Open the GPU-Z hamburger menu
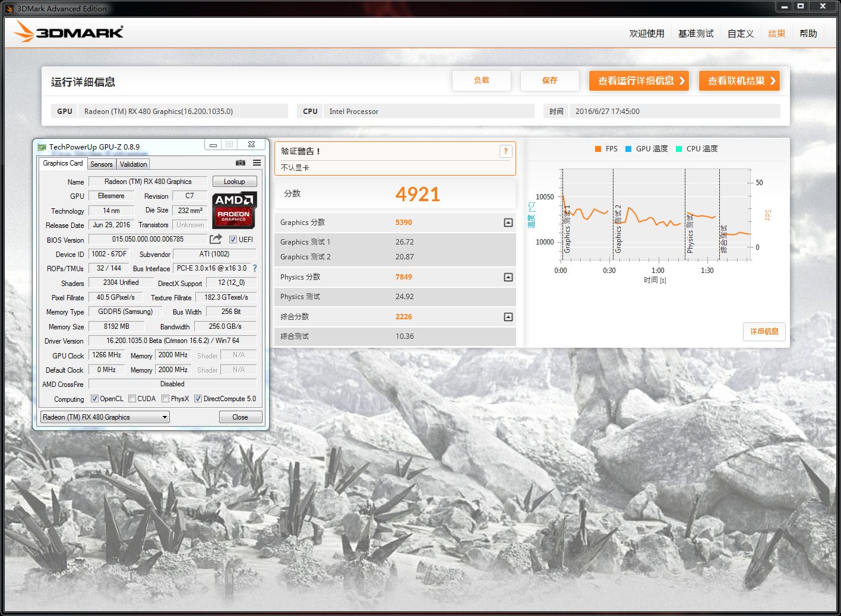 click(257, 163)
